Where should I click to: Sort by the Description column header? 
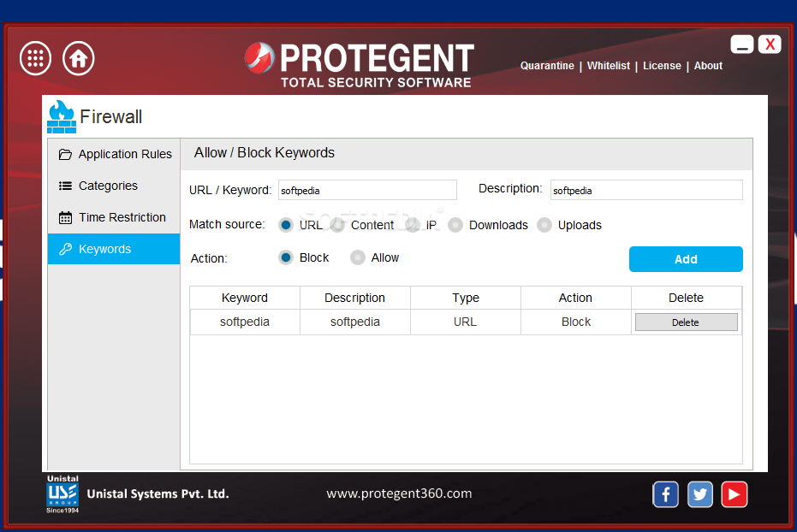click(x=354, y=298)
